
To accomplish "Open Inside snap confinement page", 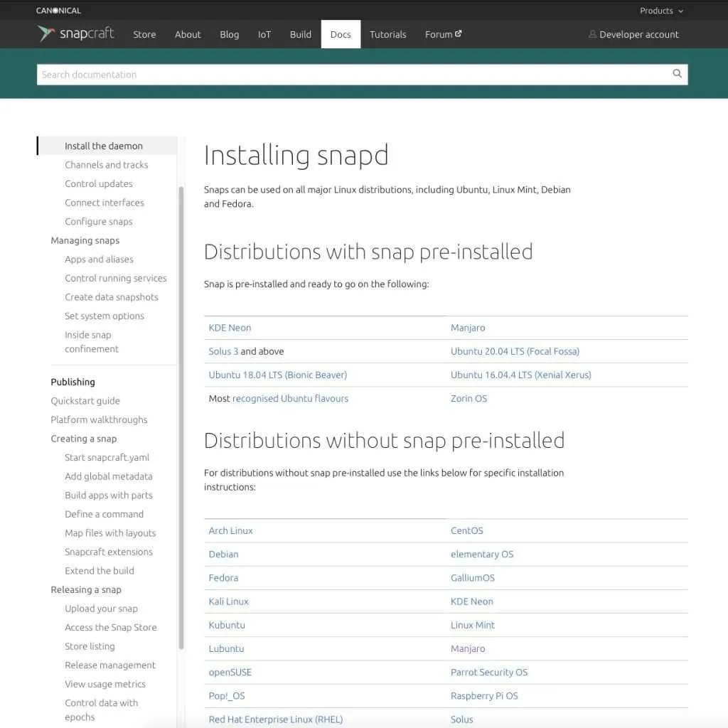I will (92, 342).
